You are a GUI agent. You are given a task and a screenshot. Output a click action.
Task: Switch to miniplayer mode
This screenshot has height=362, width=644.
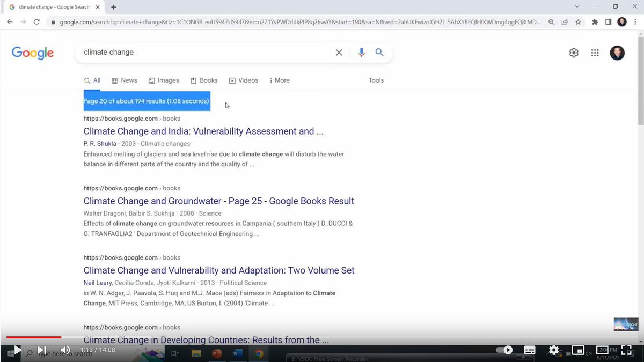tap(578, 350)
